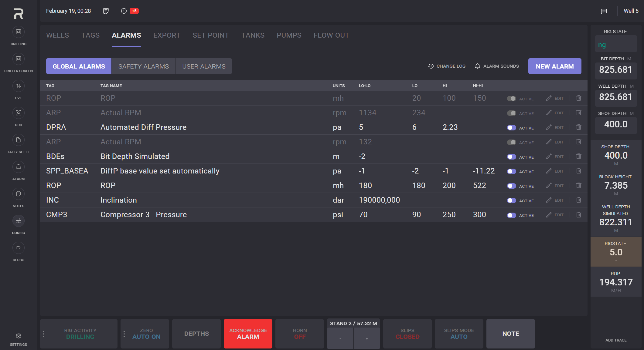Open the DDR sidebar icon
Image resolution: width=644 pixels, height=350 pixels.
pyautogui.click(x=18, y=113)
